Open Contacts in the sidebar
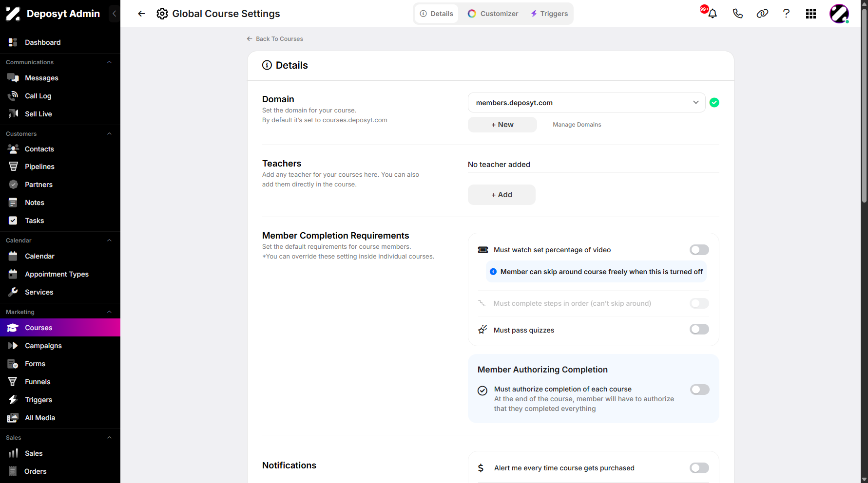 click(x=60, y=149)
